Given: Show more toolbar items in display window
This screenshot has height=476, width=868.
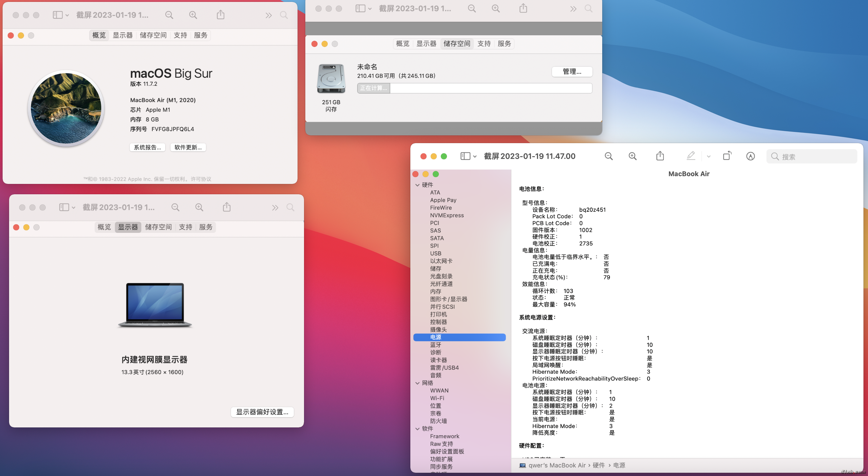Looking at the screenshot, I should (275, 208).
